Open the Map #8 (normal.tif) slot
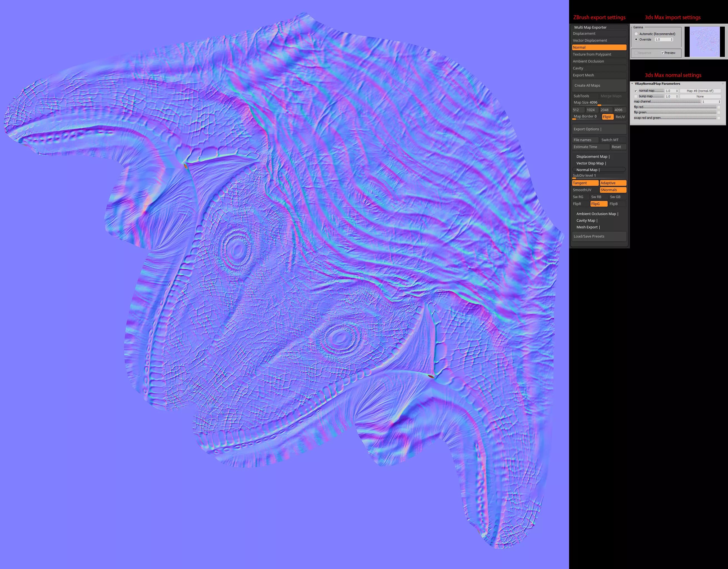Viewport: 728px width, 569px height. [700, 91]
